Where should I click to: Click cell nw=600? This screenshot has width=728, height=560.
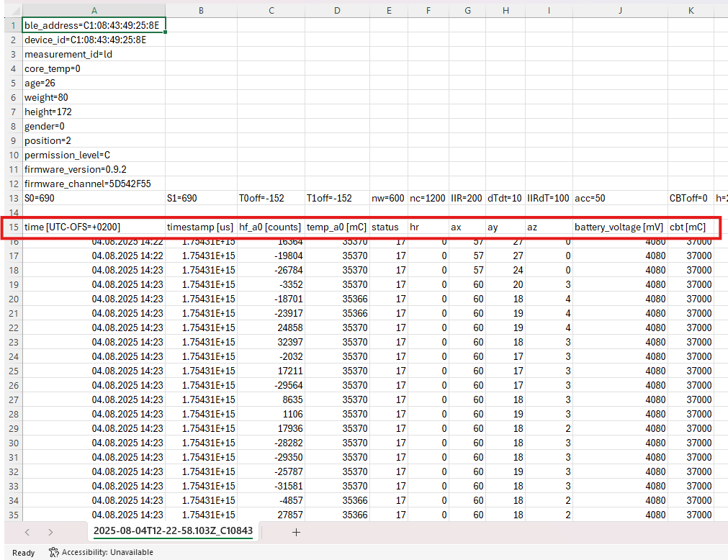[389, 198]
